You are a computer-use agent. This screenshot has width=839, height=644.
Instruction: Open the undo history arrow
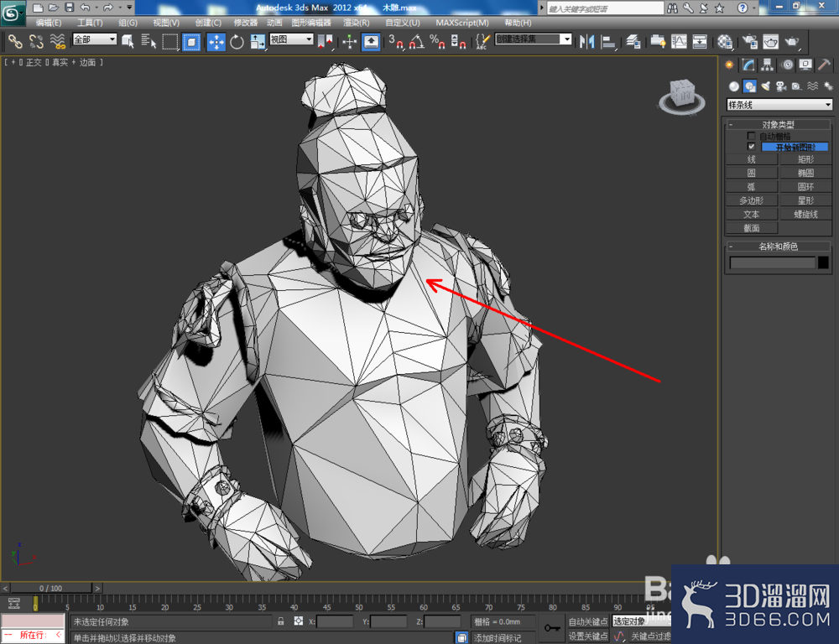(96, 8)
